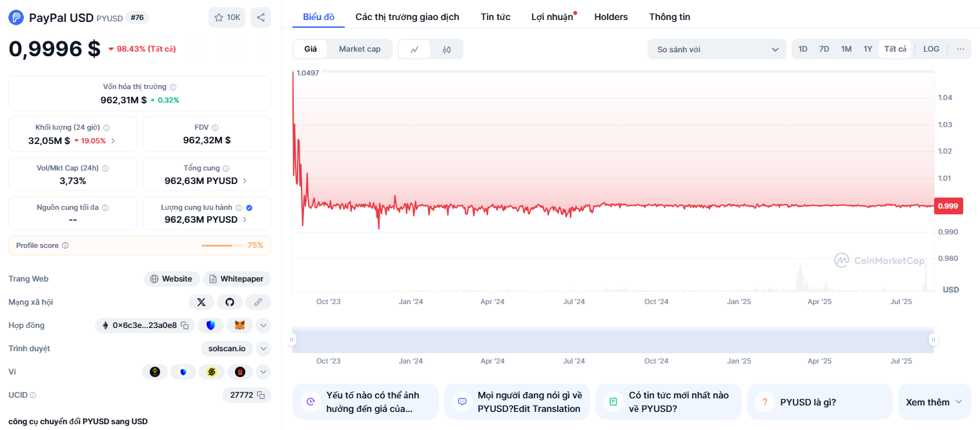Expand more contracts in Hợp đồng row
The height and width of the screenshot is (430, 980).
[263, 325]
